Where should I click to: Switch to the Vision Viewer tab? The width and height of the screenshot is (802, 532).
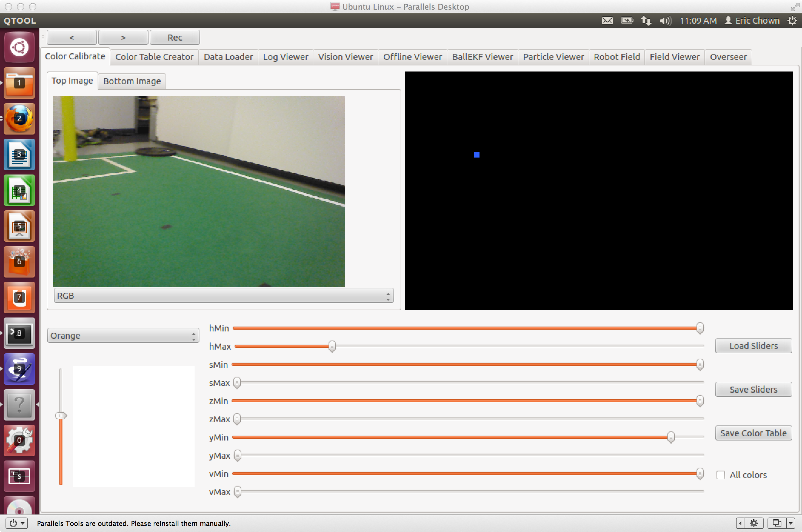click(345, 56)
